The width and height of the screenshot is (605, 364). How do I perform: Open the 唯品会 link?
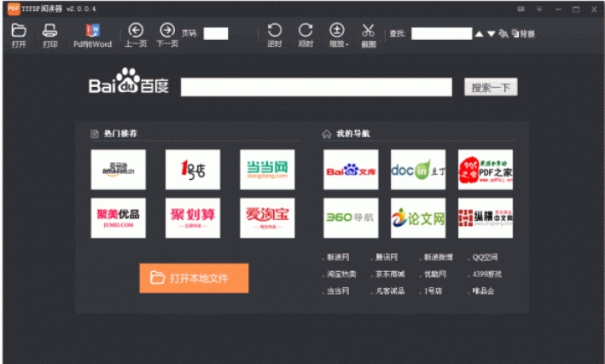click(483, 292)
